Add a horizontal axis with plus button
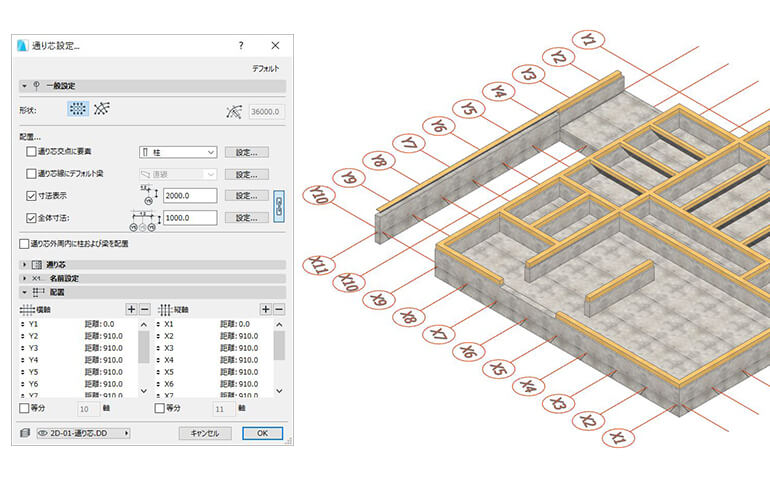 [x=131, y=310]
